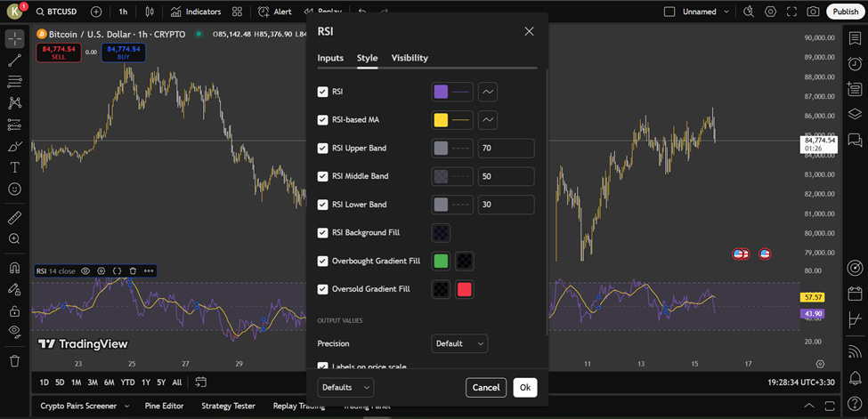Switch to the Inputs tab
The width and height of the screenshot is (868, 419).
coord(330,58)
